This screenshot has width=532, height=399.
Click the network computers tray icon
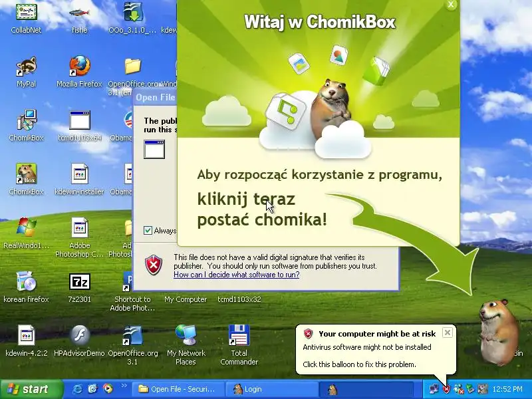pos(434,389)
